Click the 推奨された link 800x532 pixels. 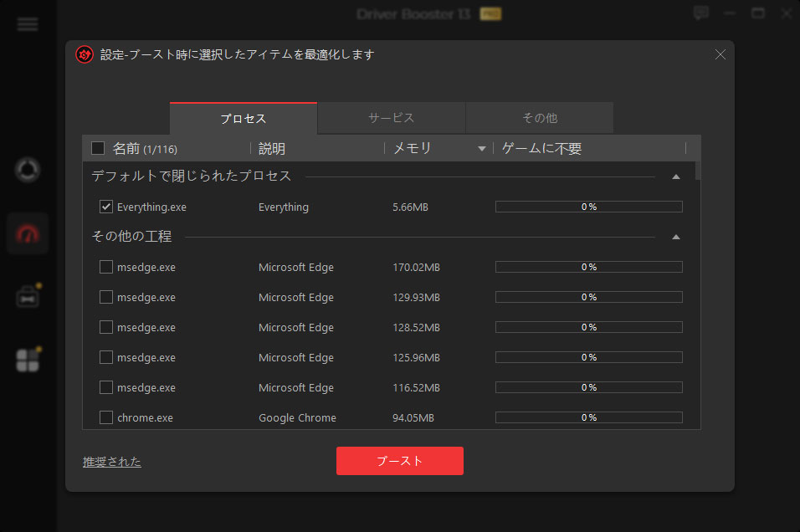tap(112, 462)
